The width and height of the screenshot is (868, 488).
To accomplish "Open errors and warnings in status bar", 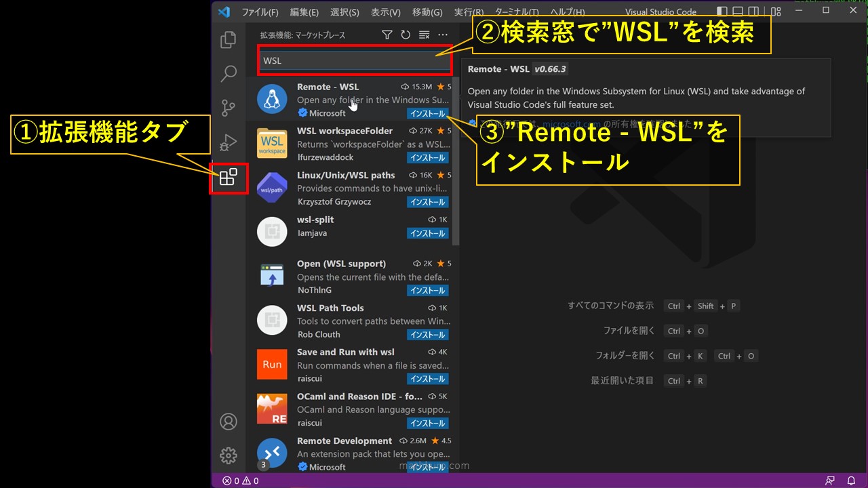I will click(x=240, y=481).
